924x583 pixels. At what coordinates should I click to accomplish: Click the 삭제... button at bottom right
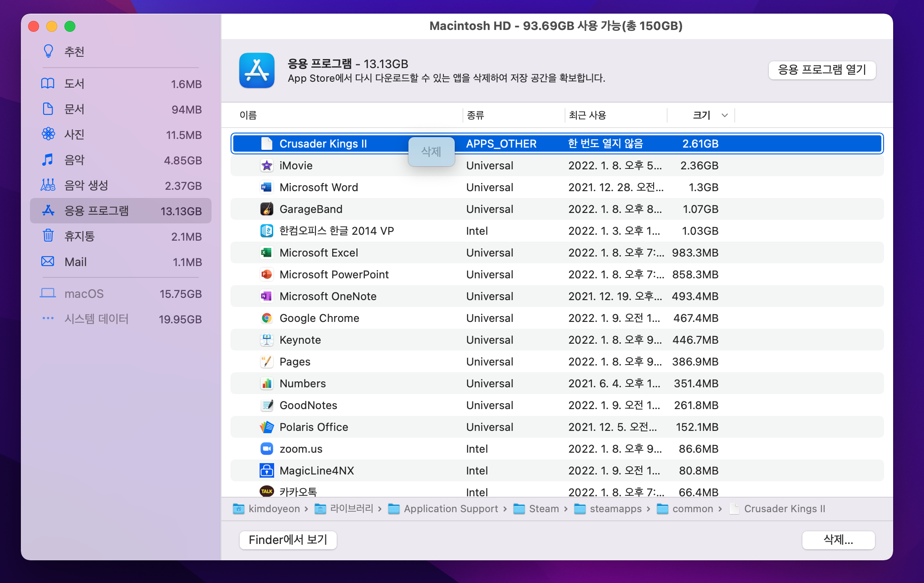[838, 540]
